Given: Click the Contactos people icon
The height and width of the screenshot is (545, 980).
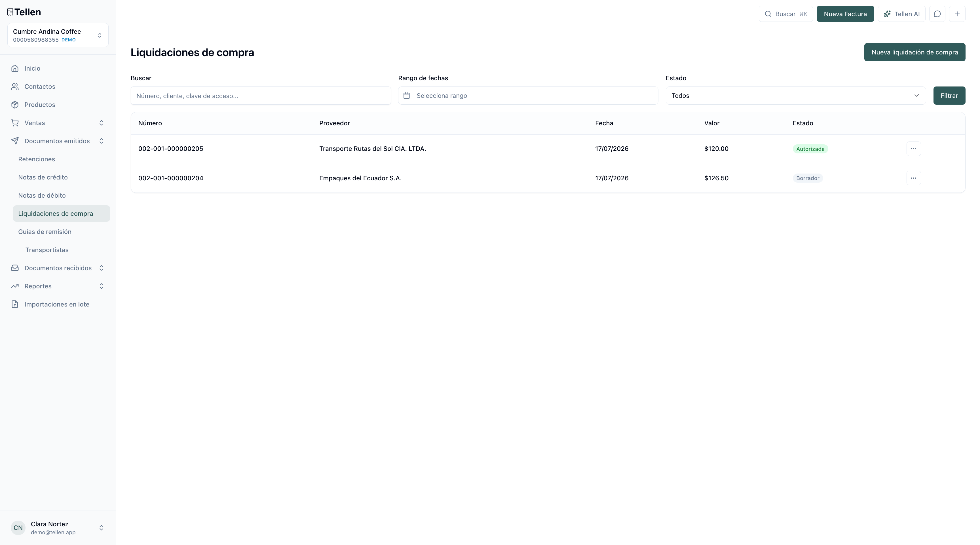Looking at the screenshot, I should [x=15, y=87].
